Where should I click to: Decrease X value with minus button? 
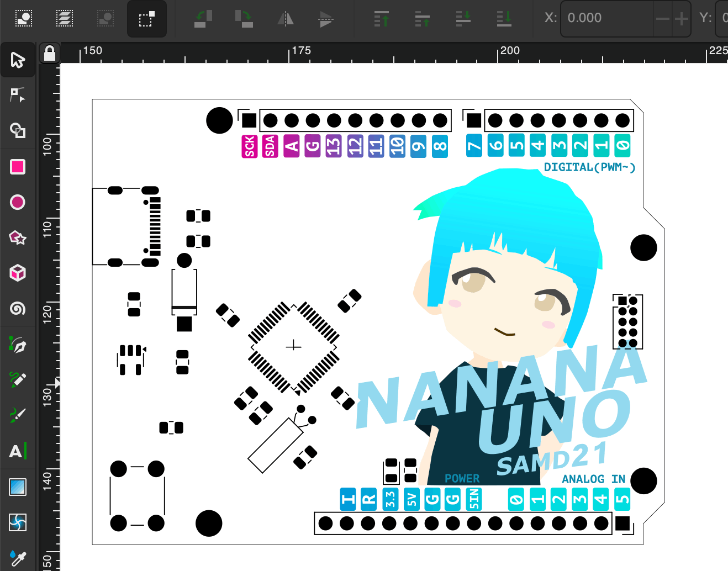[663, 19]
